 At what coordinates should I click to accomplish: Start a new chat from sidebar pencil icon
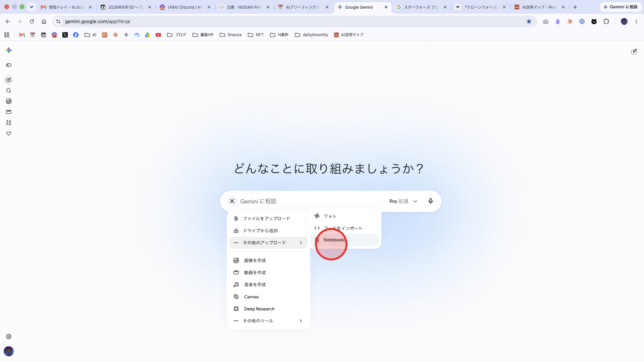click(x=9, y=80)
